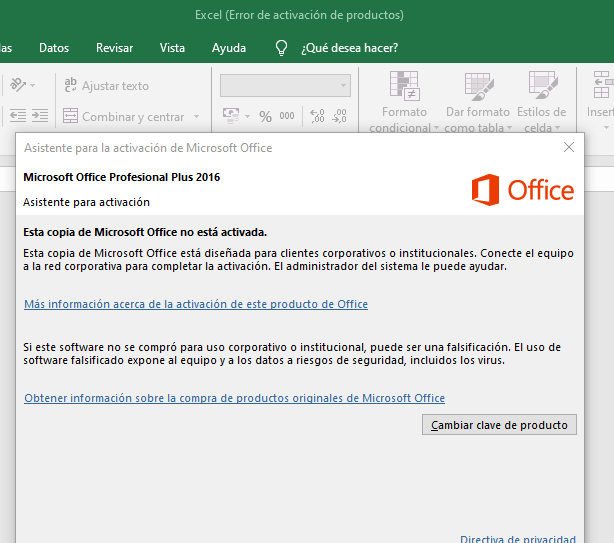614x543 pixels.
Task: Click Combinar y centrar button
Action: click(x=124, y=116)
